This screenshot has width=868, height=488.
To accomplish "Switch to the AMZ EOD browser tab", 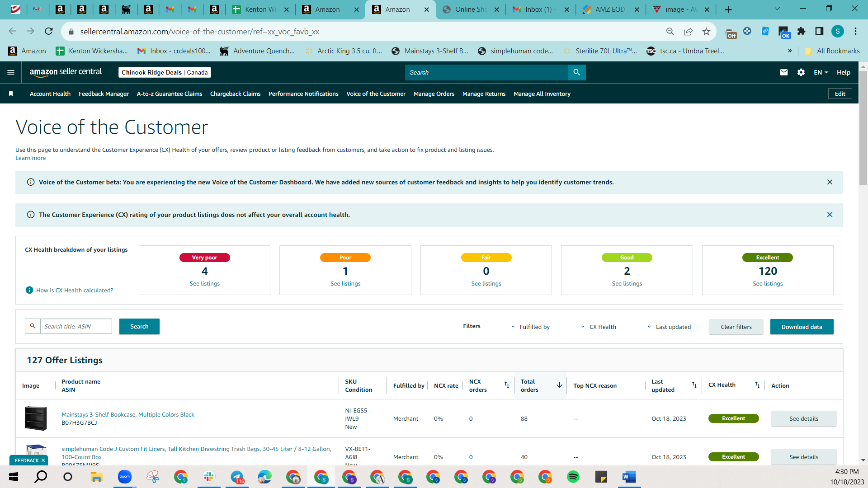I will click(610, 9).
